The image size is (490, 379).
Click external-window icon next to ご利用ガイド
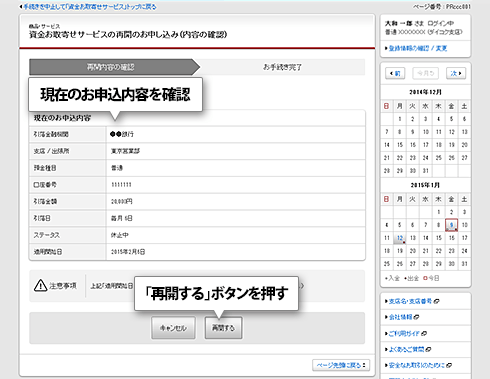pyautogui.click(x=424, y=333)
